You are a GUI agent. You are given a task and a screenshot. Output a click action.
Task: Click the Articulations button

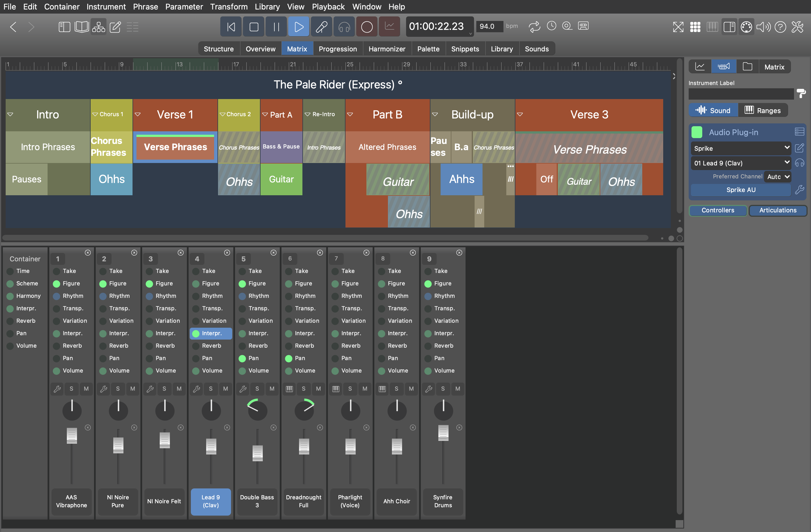(777, 210)
